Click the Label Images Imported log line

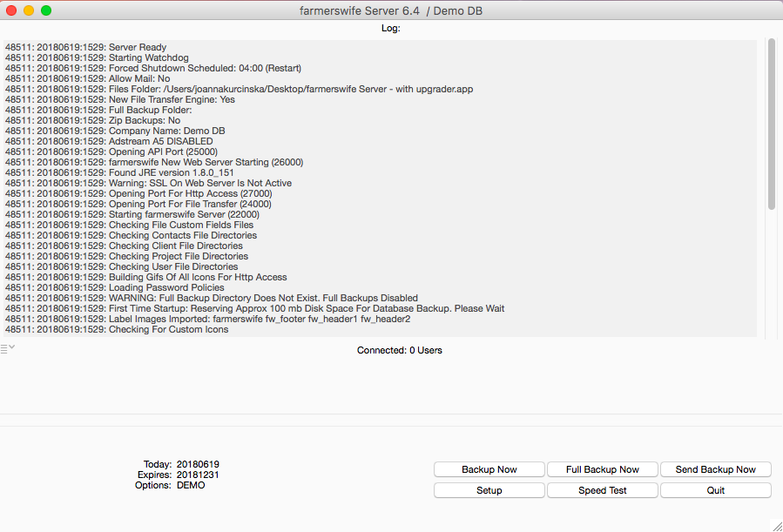(x=208, y=320)
